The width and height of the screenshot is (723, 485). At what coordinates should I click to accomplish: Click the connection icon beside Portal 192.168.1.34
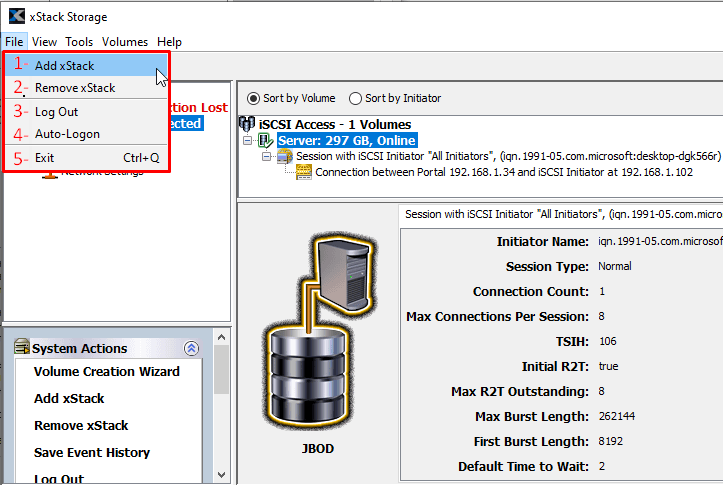(304, 172)
